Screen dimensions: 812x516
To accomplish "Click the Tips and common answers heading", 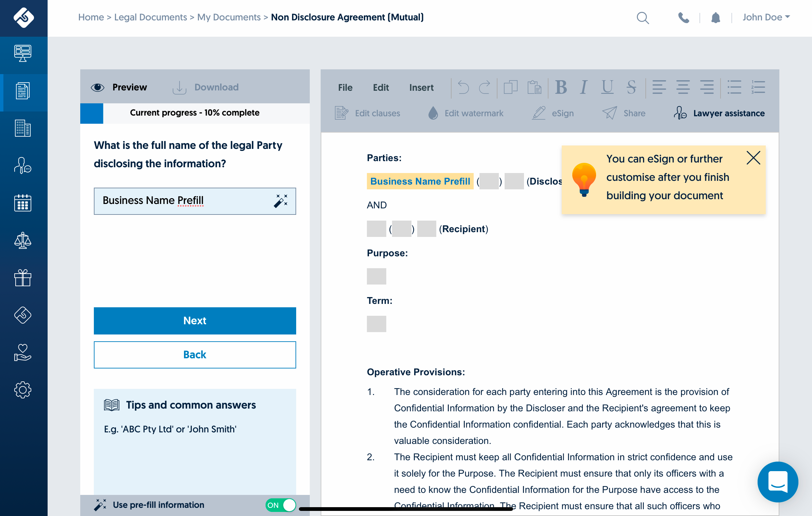I will pos(191,405).
